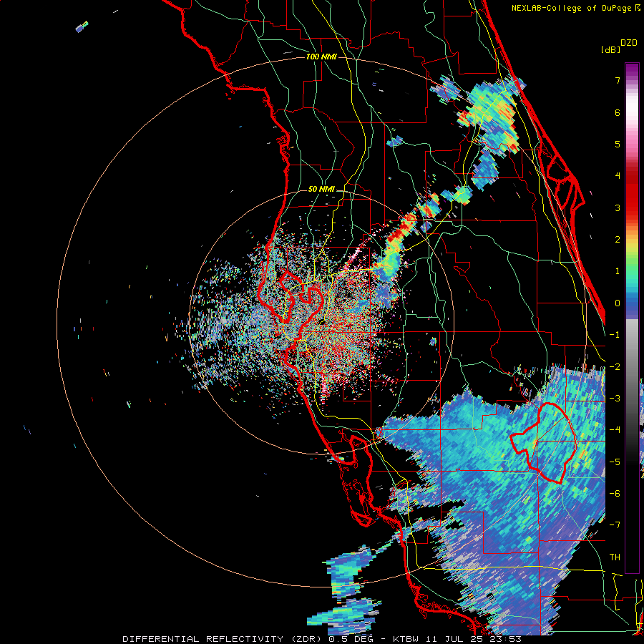Click the -2 tick on the color scale
Image resolution: width=644 pixels, height=644 pixels.
pos(615,367)
